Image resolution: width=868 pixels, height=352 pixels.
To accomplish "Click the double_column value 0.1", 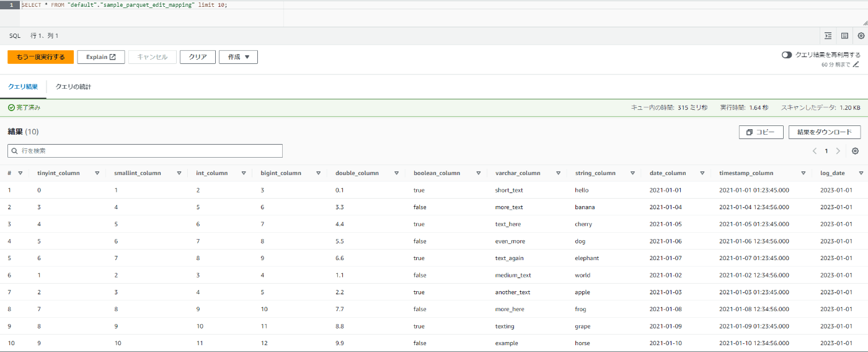I will tap(339, 190).
